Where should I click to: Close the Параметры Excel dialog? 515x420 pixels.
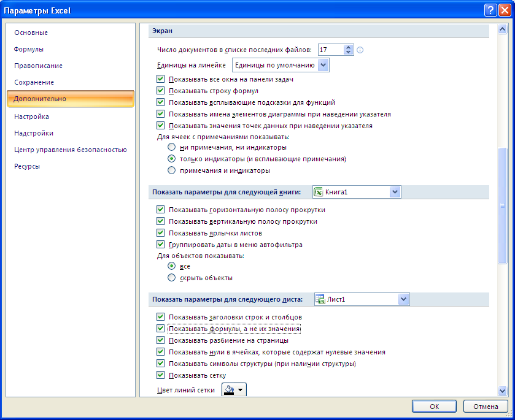tap(505, 10)
